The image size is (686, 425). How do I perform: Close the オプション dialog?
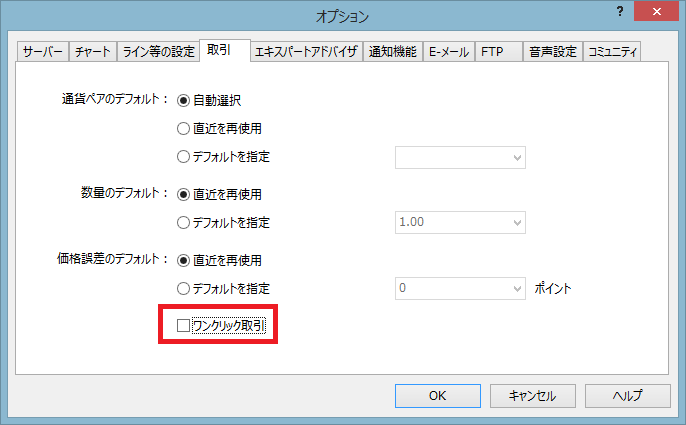pyautogui.click(x=656, y=11)
